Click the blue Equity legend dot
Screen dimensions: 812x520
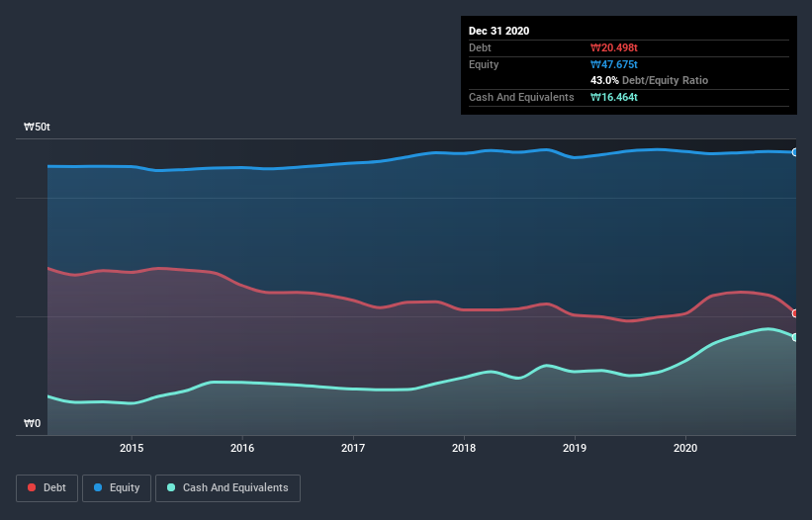pyautogui.click(x=98, y=487)
